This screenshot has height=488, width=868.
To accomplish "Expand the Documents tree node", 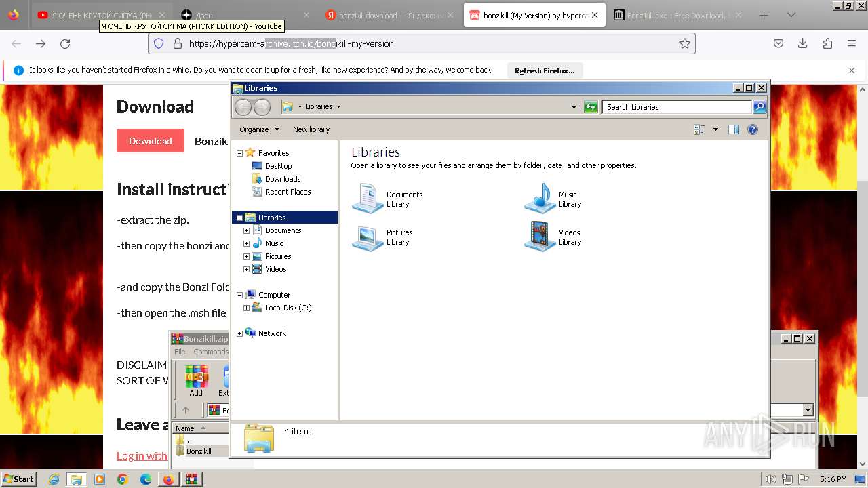I will coord(247,230).
